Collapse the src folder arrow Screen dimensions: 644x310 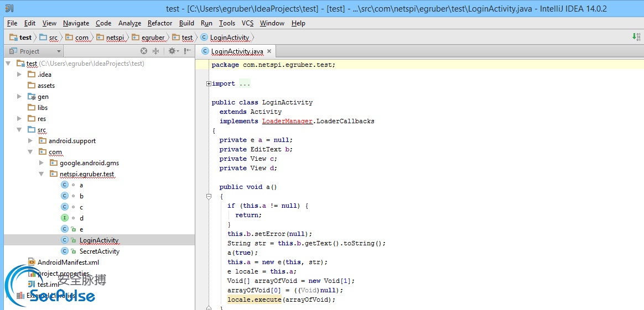click(x=19, y=129)
